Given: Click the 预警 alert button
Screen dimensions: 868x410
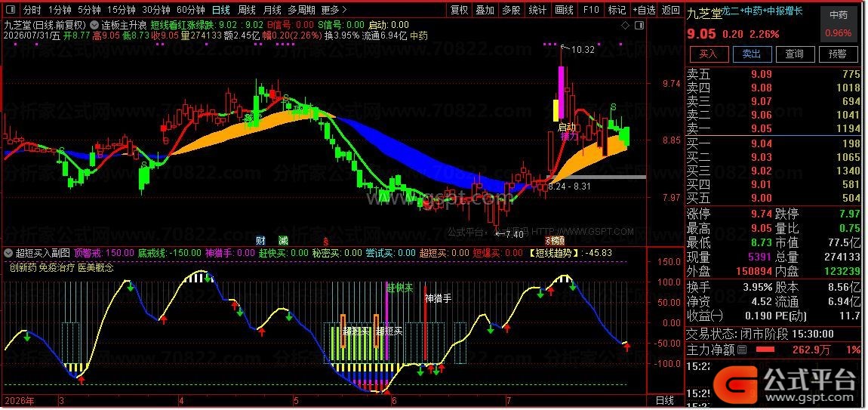Looking at the screenshot, I should click(838, 54).
